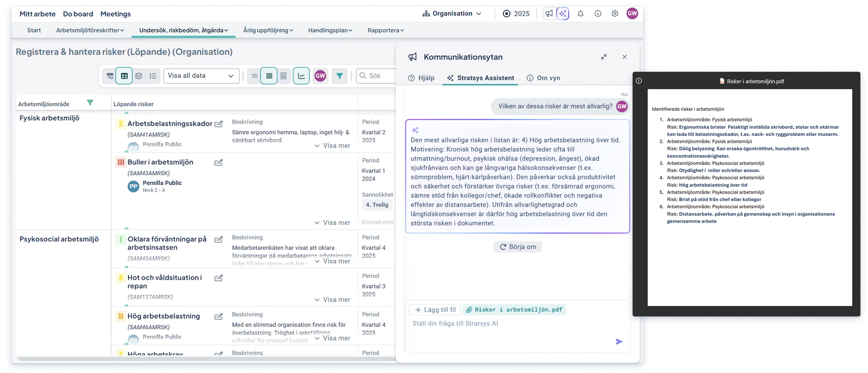This screenshot has height=373, width=868.
Task: Open the Handlingsplan menu
Action: 330,30
